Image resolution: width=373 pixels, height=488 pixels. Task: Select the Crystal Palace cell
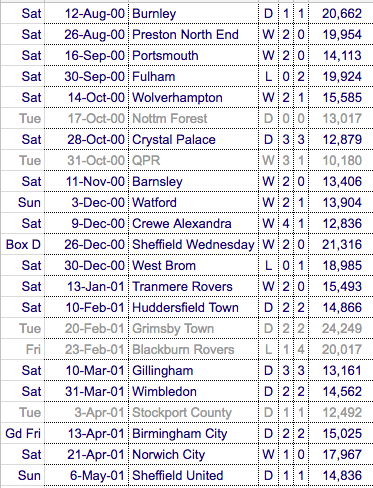click(193, 139)
